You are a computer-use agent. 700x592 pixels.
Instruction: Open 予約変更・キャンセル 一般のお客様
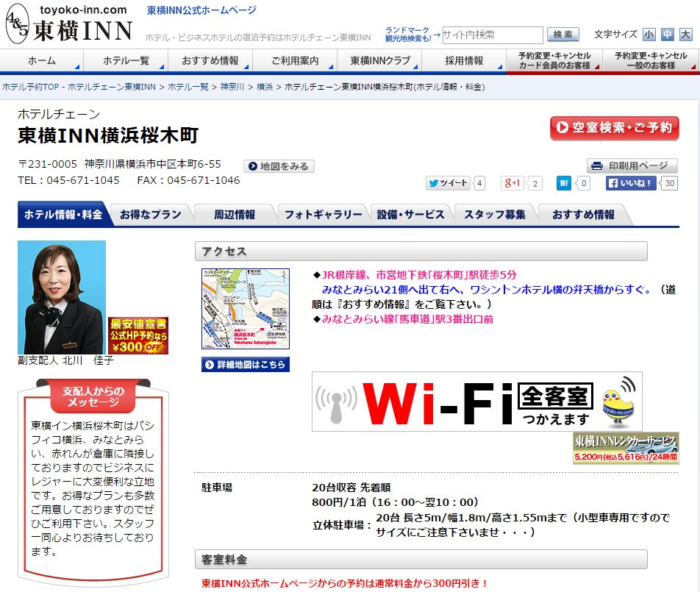point(651,60)
